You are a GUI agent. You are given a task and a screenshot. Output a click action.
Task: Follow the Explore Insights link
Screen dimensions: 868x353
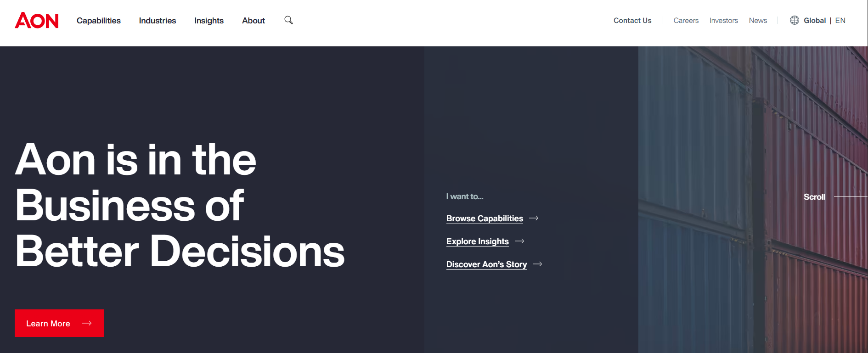tap(478, 241)
